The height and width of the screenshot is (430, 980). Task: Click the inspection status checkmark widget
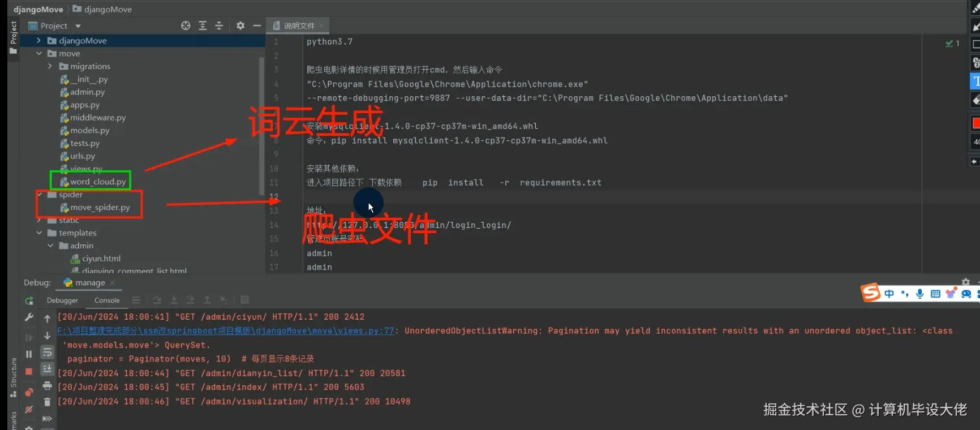[953, 44]
